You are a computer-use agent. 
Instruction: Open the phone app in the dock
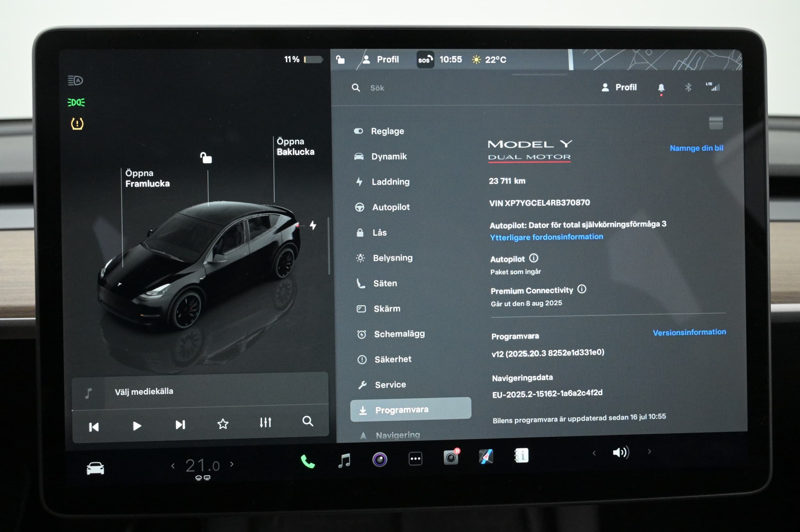pos(308,462)
